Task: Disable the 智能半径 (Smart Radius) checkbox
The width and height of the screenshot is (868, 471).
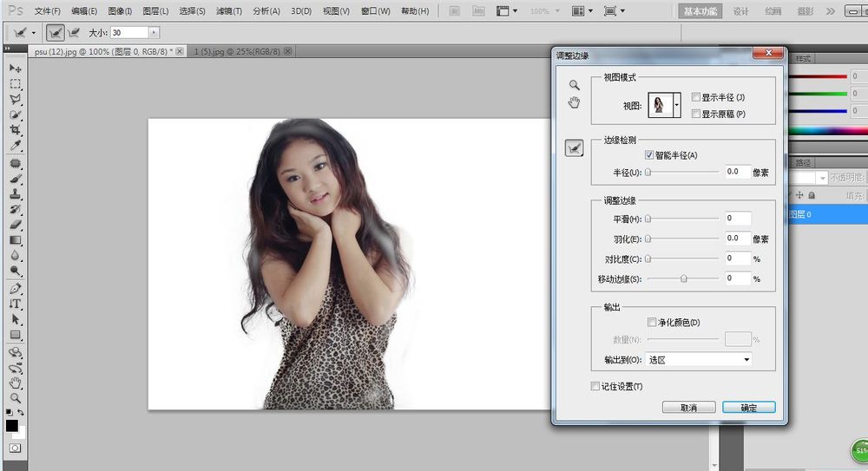Action: (x=649, y=155)
